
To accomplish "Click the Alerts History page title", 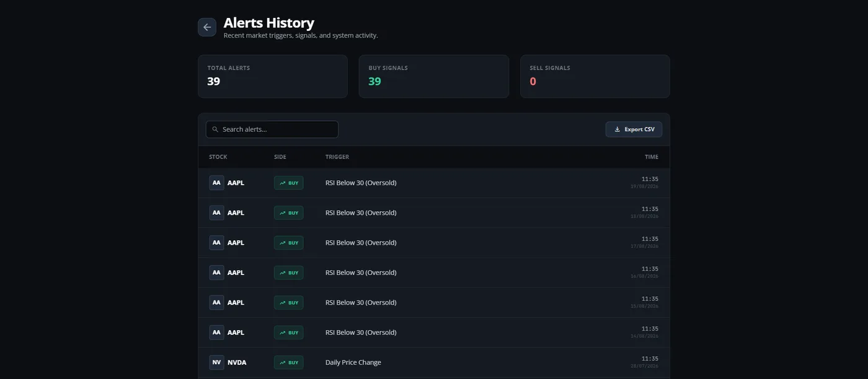I will pos(268,23).
